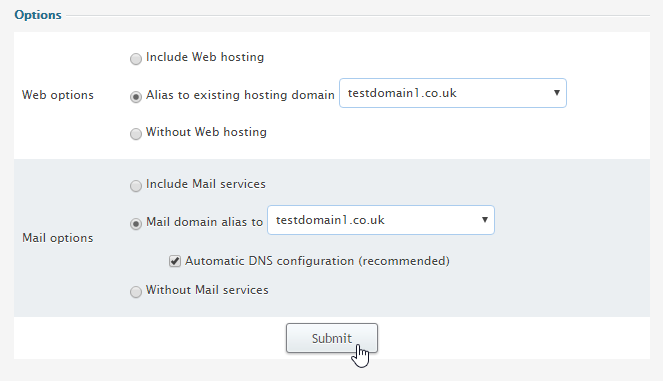This screenshot has height=381, width=663.
Task: Choose the Without Mail services radio button
Action: 136,292
